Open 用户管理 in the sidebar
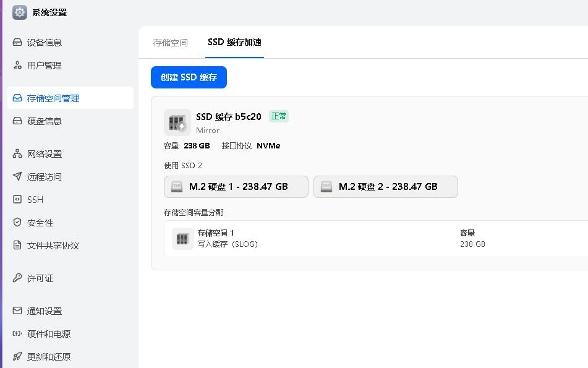The height and width of the screenshot is (368, 588). 70,66
